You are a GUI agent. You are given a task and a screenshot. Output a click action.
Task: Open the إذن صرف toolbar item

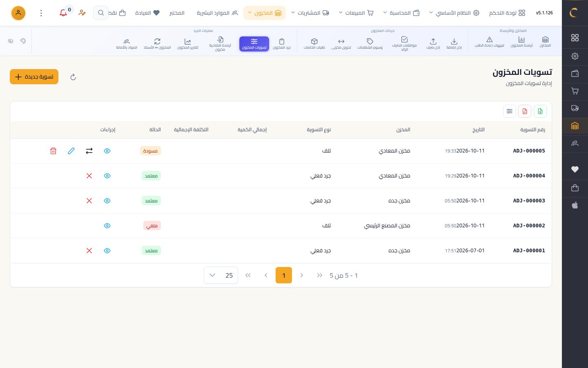click(433, 43)
